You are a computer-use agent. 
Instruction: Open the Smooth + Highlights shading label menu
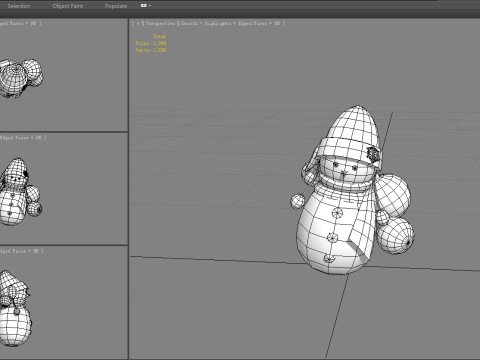coord(206,23)
